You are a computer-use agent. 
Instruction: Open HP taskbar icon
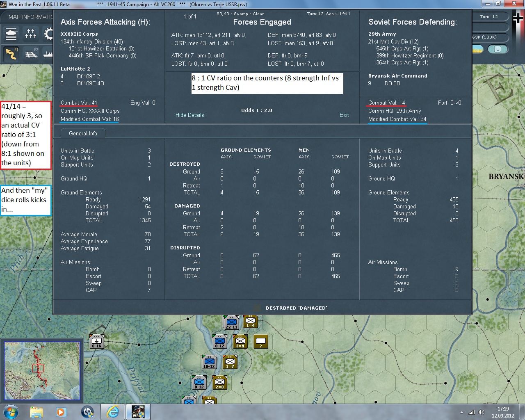(x=87, y=412)
